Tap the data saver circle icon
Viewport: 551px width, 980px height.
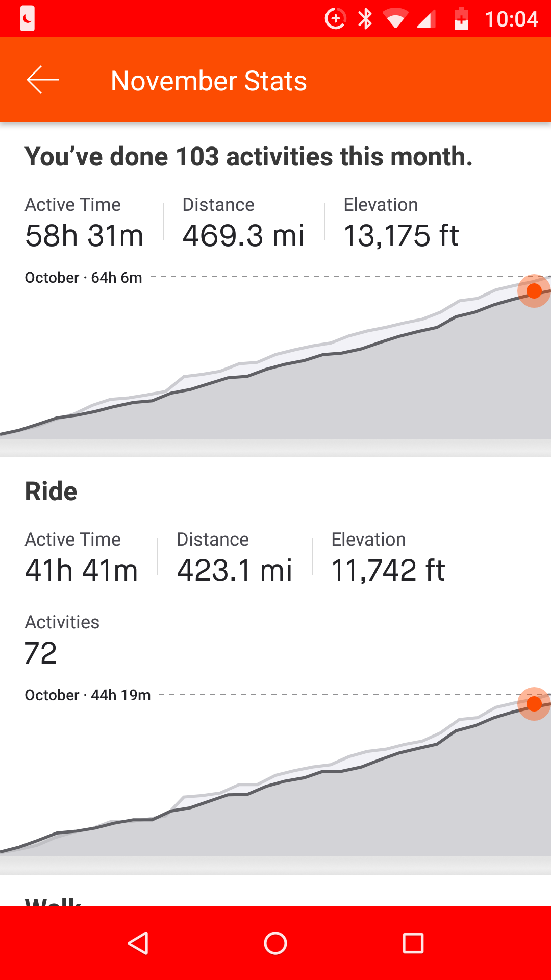pos(335,19)
